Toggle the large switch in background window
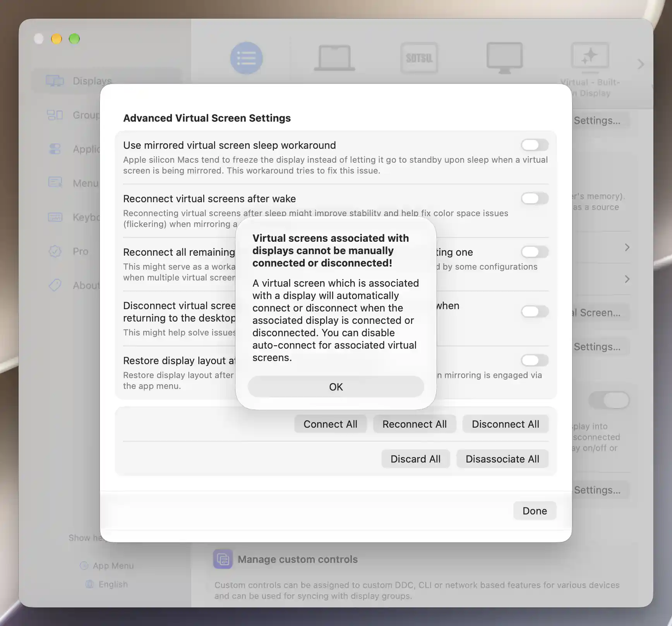672x626 pixels. [609, 400]
